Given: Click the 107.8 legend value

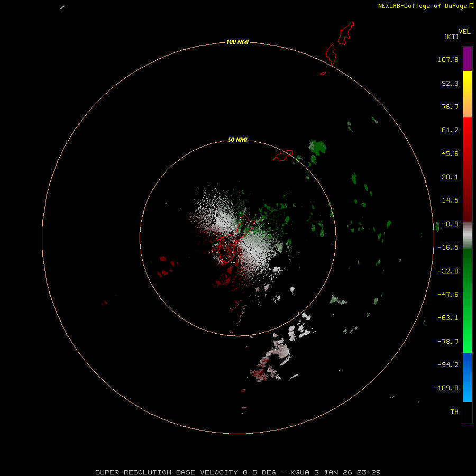Looking at the screenshot, I should [x=448, y=59].
